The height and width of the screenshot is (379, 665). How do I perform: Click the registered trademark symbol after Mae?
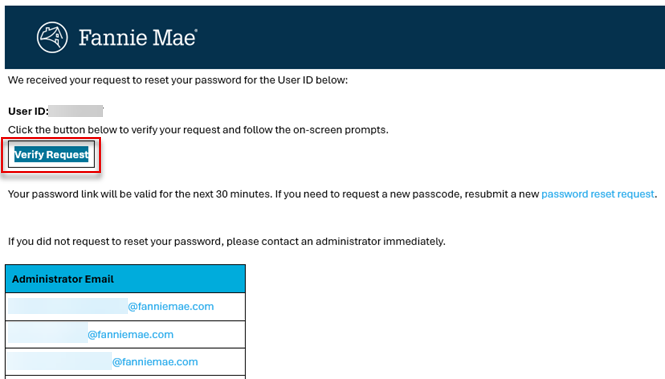click(196, 31)
